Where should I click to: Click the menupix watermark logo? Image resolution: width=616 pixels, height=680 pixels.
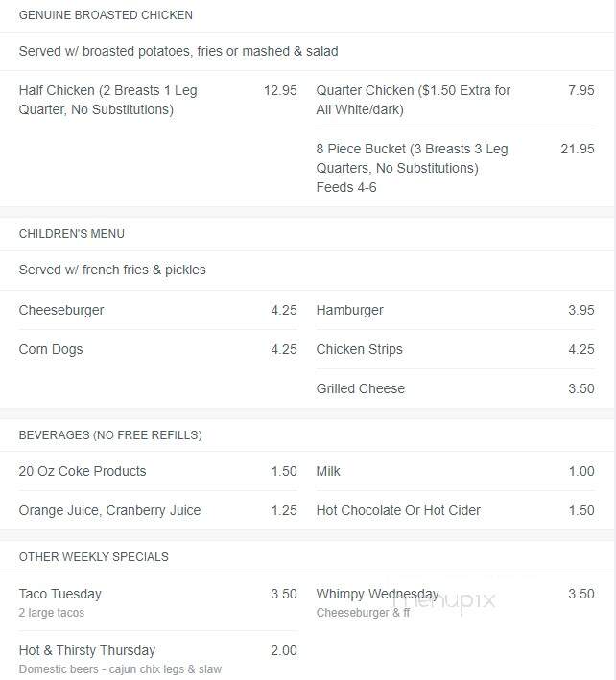click(443, 601)
